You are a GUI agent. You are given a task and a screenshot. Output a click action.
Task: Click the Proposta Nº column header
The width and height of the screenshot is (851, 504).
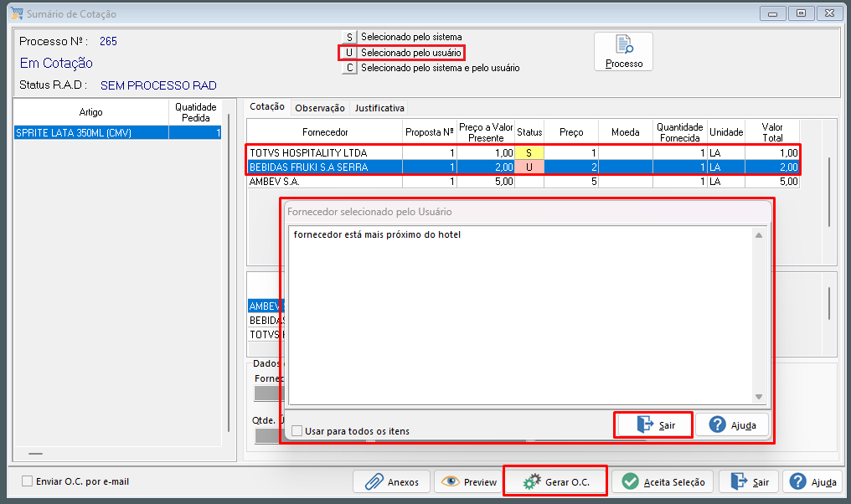point(430,131)
